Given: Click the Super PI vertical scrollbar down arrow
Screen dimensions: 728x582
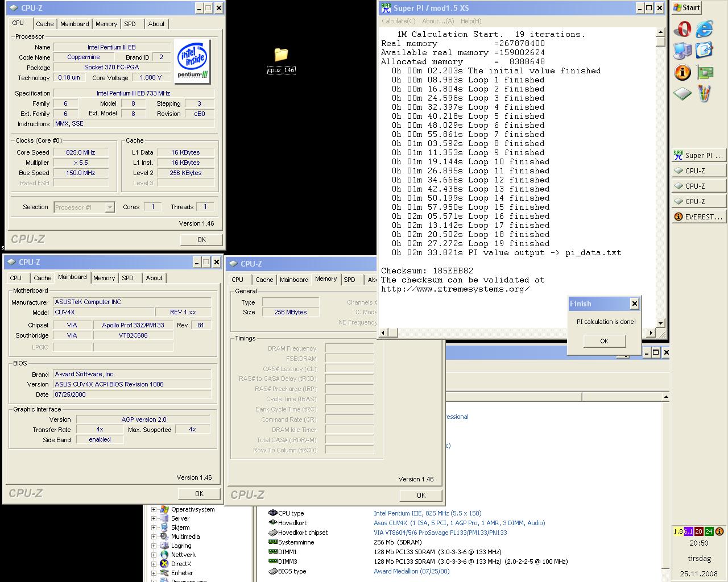Looking at the screenshot, I should click(660, 323).
